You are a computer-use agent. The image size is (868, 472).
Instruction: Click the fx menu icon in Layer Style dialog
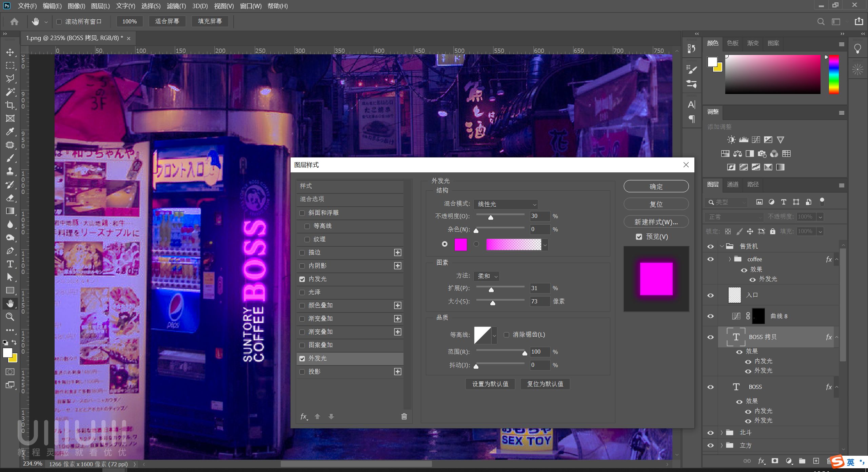304,416
